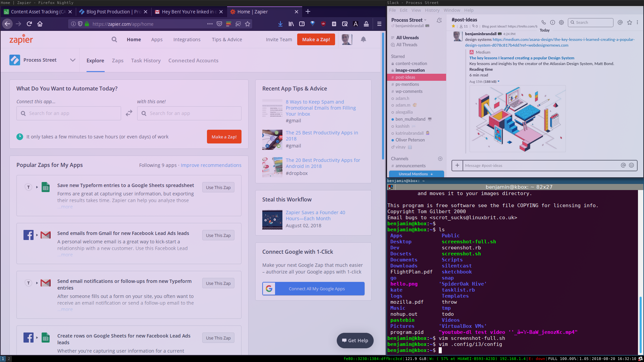Open a new Firefox tab with plus
Screen dimensions: 644x362
tap(308, 12)
